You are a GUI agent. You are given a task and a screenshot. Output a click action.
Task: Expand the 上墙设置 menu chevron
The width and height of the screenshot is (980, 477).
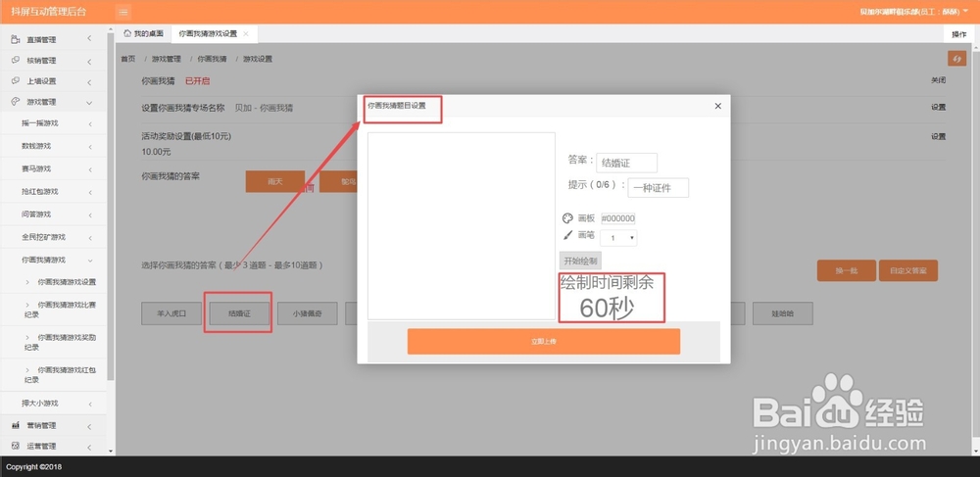coord(89,82)
